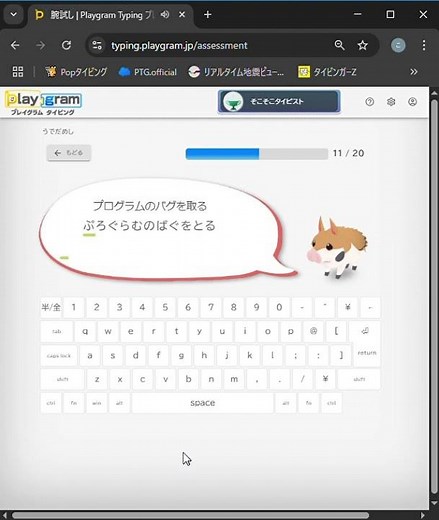The image size is (439, 520).
Task: Mute the tab via speaker icon
Action: tap(165, 15)
